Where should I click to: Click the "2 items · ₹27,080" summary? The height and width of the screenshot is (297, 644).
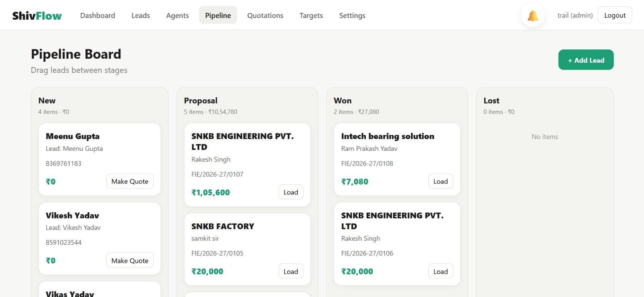(356, 112)
